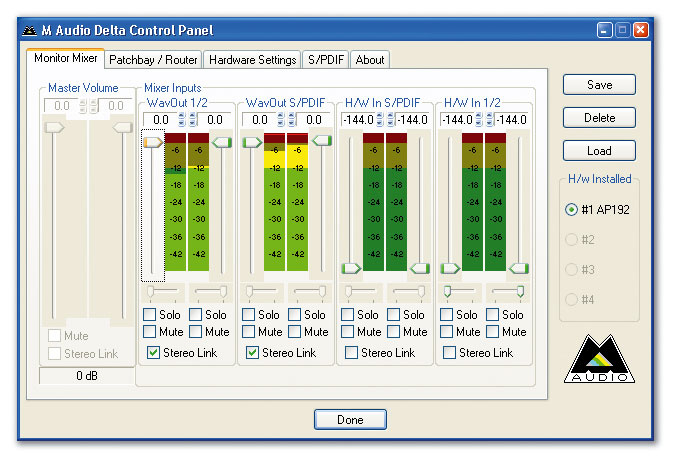Viewport: 674px width, 463px height.
Task: Mute the right WavOut 1/2 channel
Action: coord(196,331)
